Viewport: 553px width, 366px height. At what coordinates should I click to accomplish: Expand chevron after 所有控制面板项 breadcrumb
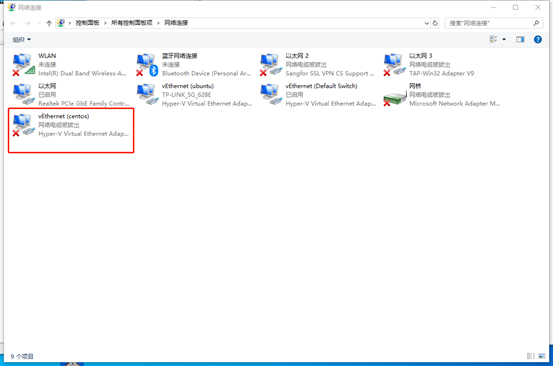pos(158,23)
